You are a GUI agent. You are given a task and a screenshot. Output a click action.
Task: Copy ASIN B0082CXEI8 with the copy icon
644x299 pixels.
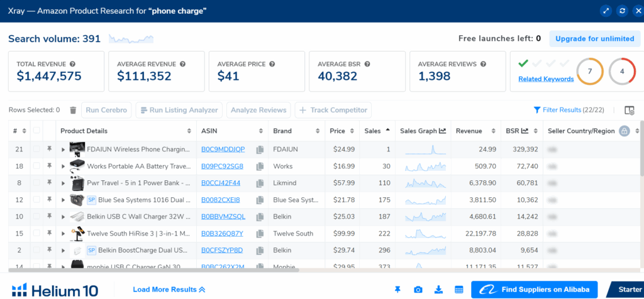(x=260, y=200)
